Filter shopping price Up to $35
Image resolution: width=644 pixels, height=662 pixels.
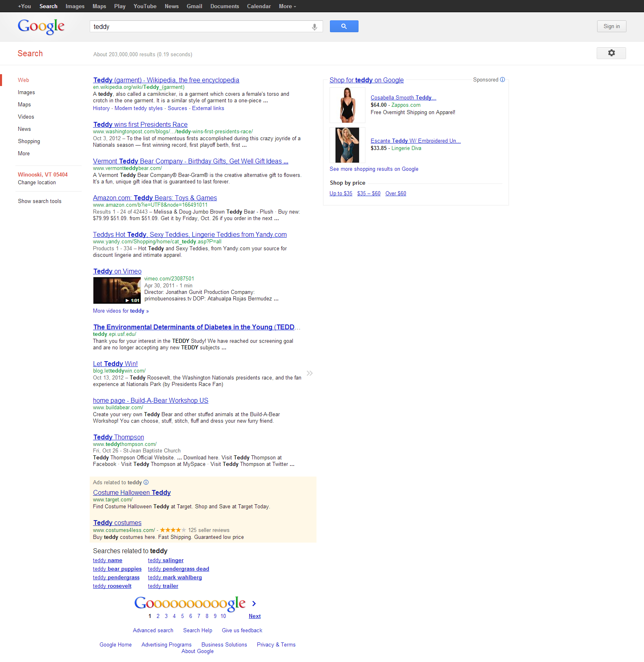(341, 193)
